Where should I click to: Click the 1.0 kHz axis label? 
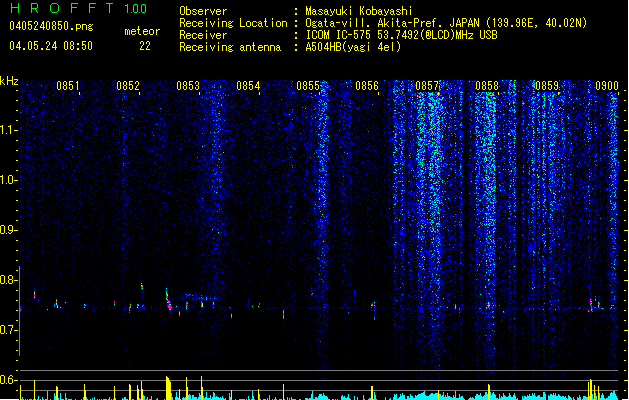coord(8,180)
